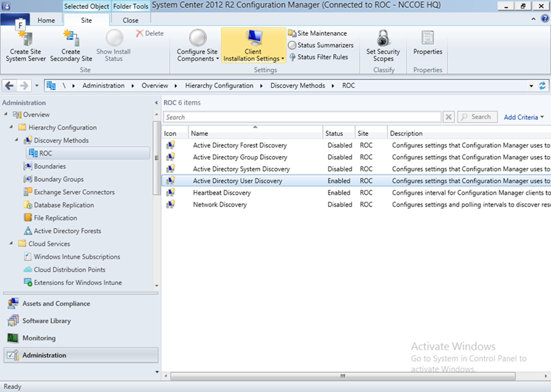Click Set Security Scopes padlock

point(383,38)
